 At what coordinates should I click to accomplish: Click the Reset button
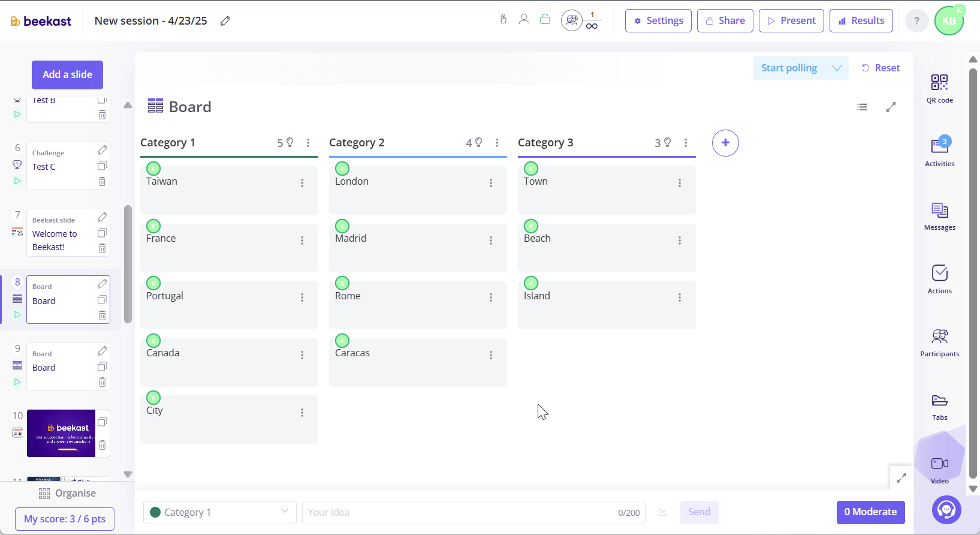click(881, 68)
